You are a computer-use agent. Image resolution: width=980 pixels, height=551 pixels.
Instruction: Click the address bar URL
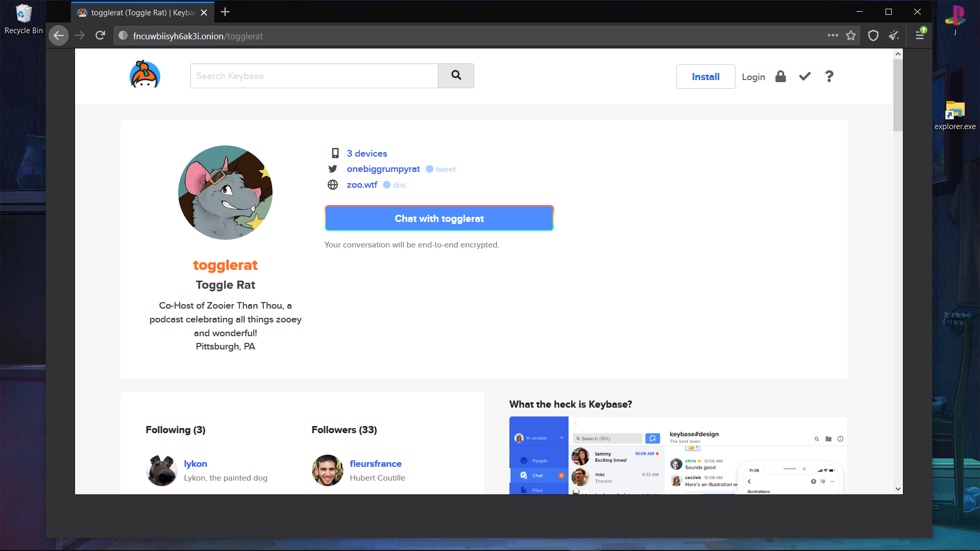click(198, 36)
